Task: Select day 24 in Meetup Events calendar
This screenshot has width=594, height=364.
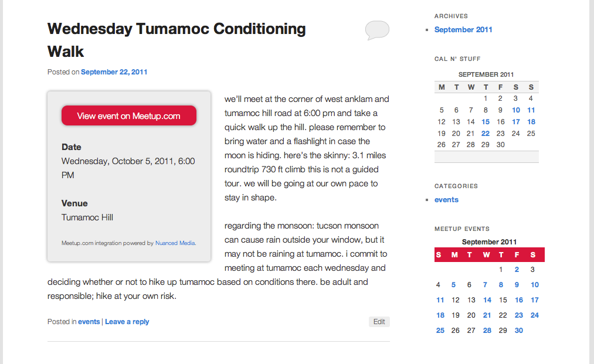Action: 535,315
